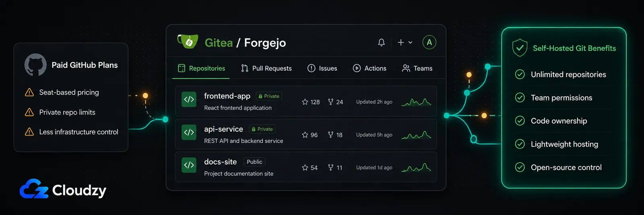The image size is (644, 215).
Task: Click 'Updated 5h ago' text
Action: click(x=374, y=135)
